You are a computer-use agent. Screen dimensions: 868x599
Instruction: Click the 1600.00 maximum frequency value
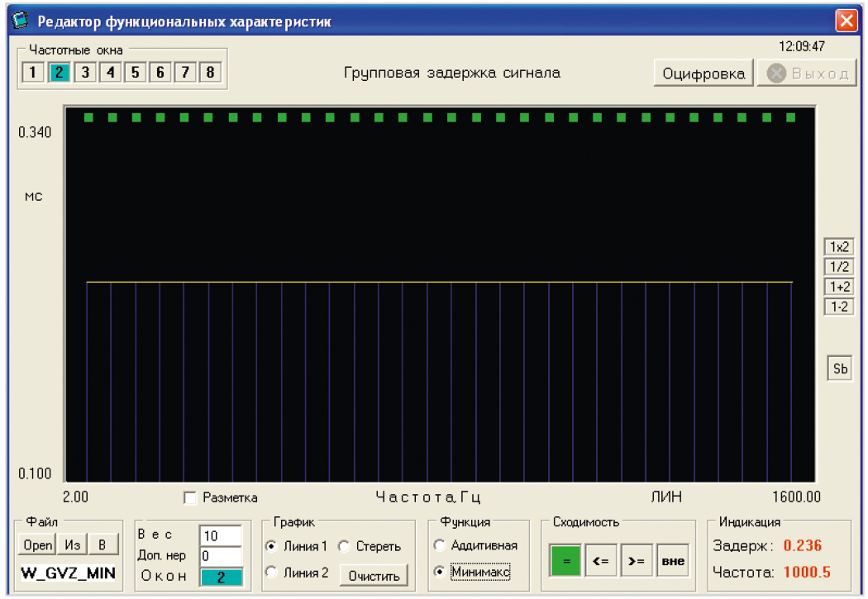coord(796,497)
